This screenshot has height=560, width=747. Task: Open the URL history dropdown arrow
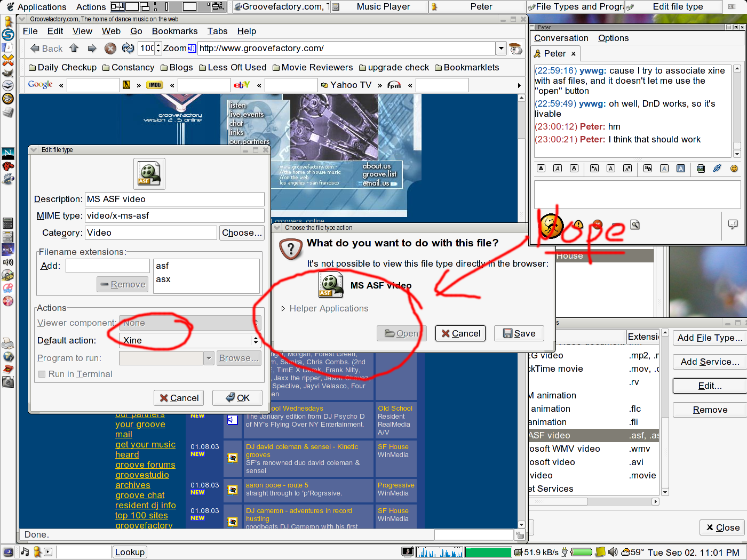(x=501, y=49)
